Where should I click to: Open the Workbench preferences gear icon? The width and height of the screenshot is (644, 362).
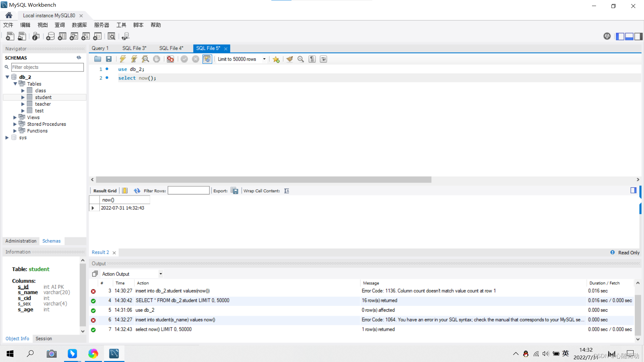tap(607, 36)
